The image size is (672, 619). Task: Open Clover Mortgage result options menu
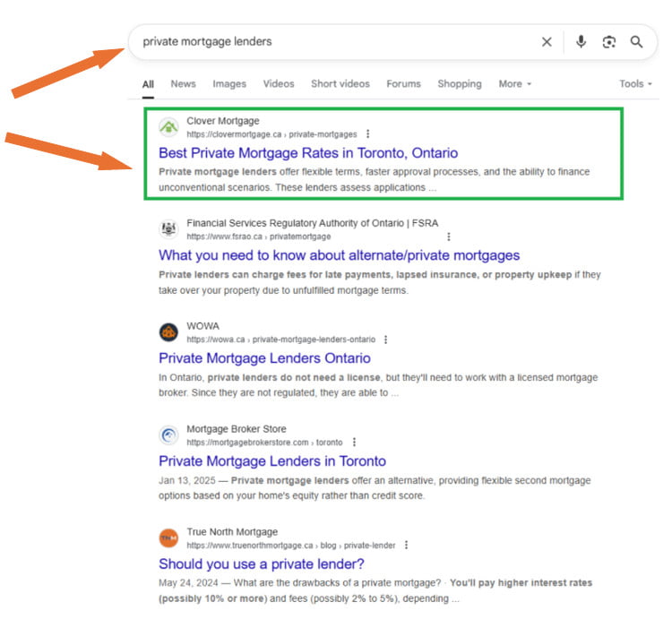(x=367, y=134)
